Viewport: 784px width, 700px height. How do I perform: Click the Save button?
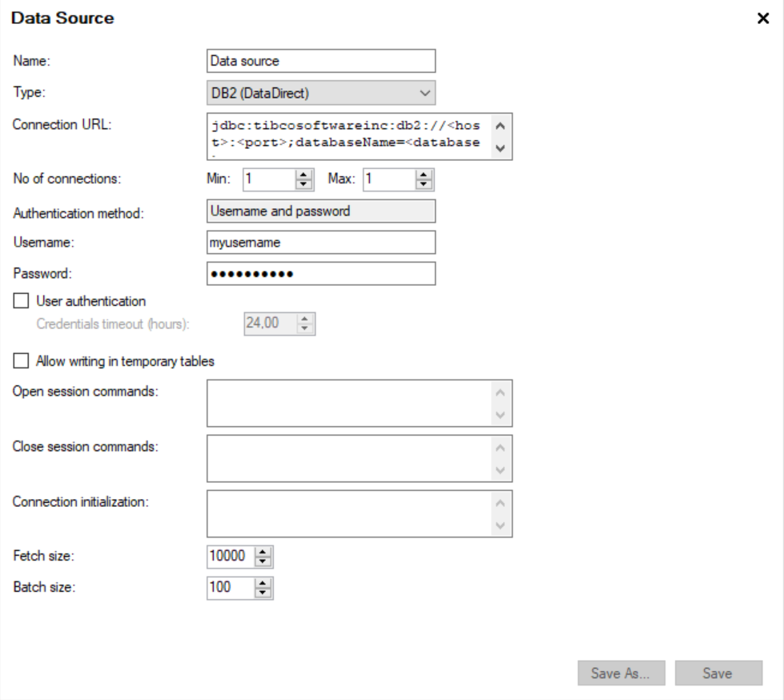coord(718,674)
